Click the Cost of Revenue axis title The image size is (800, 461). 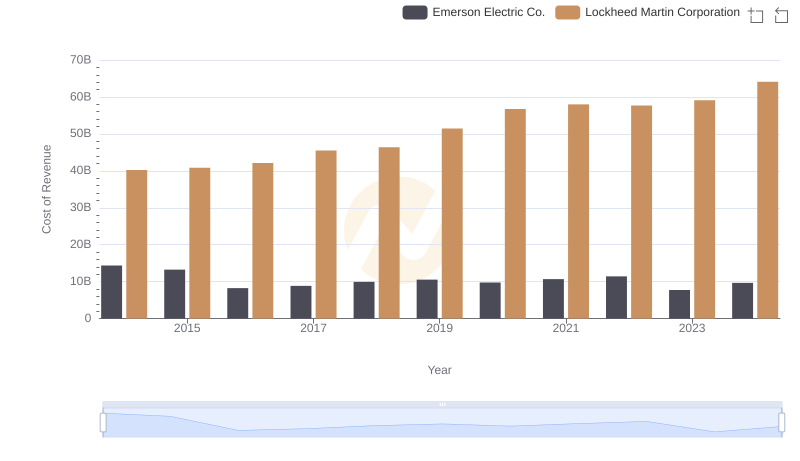pyautogui.click(x=46, y=189)
